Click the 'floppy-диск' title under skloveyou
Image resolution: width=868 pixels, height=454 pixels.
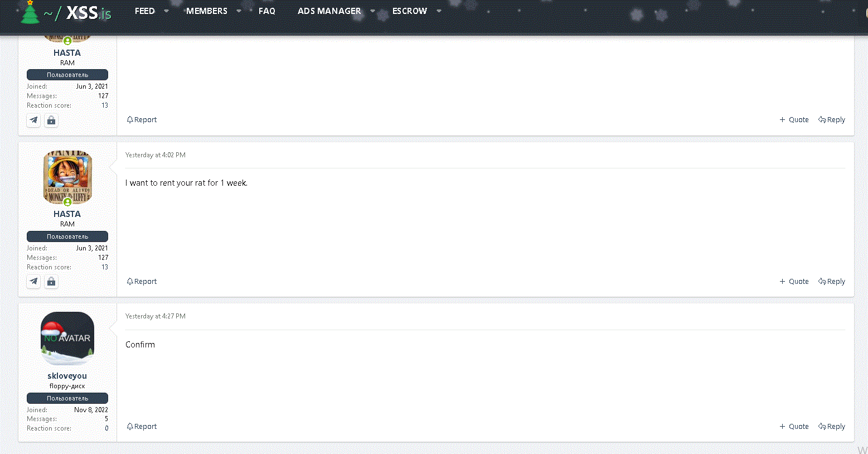pyautogui.click(x=67, y=386)
